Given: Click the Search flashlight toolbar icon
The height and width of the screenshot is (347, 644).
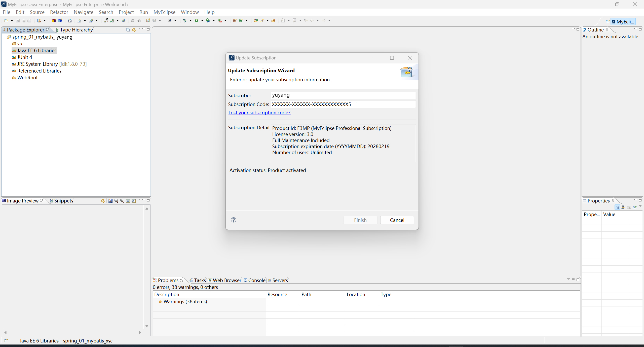Looking at the screenshot, I should tap(262, 20).
